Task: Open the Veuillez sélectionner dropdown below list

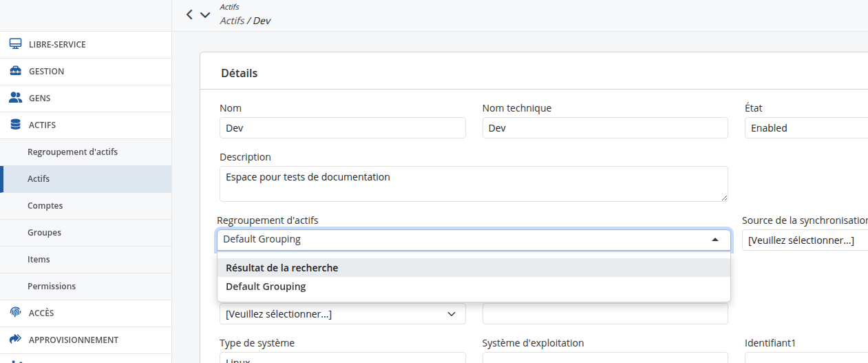Action: pyautogui.click(x=343, y=313)
